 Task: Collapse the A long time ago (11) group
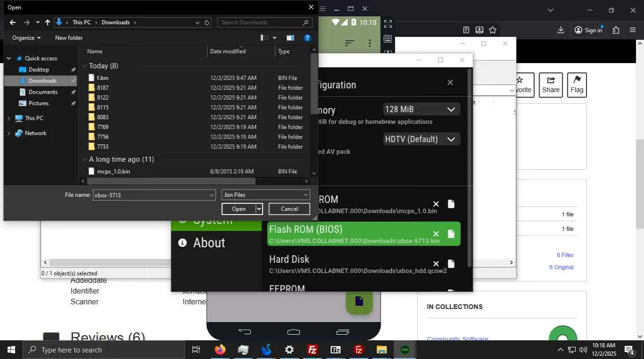(85, 159)
